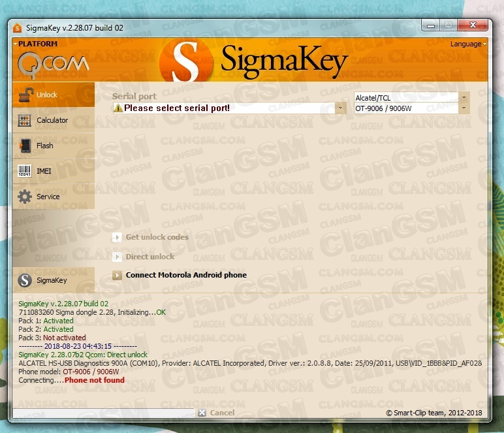This screenshot has width=504, height=433.
Task: Switch to the Calculator tab
Action: click(54, 120)
